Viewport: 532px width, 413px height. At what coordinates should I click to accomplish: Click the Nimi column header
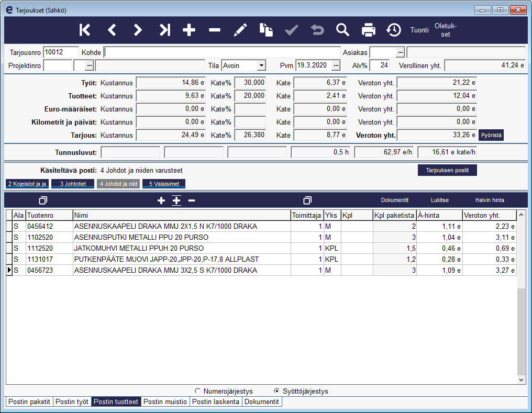click(x=182, y=215)
